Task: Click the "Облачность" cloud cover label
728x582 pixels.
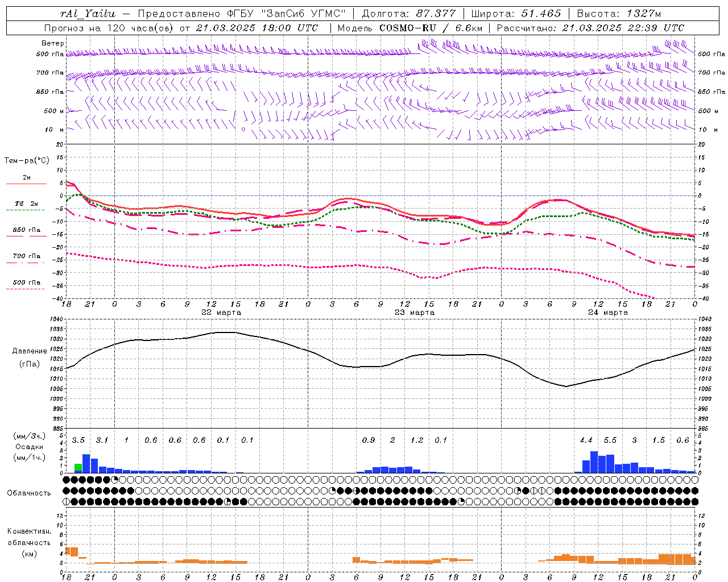Action: (29, 493)
